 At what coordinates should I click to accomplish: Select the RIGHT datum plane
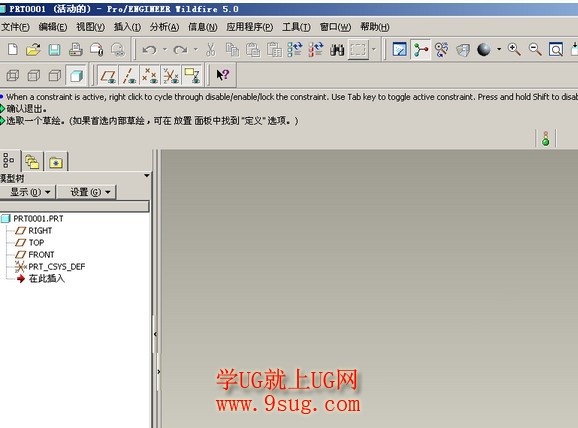(x=34, y=231)
